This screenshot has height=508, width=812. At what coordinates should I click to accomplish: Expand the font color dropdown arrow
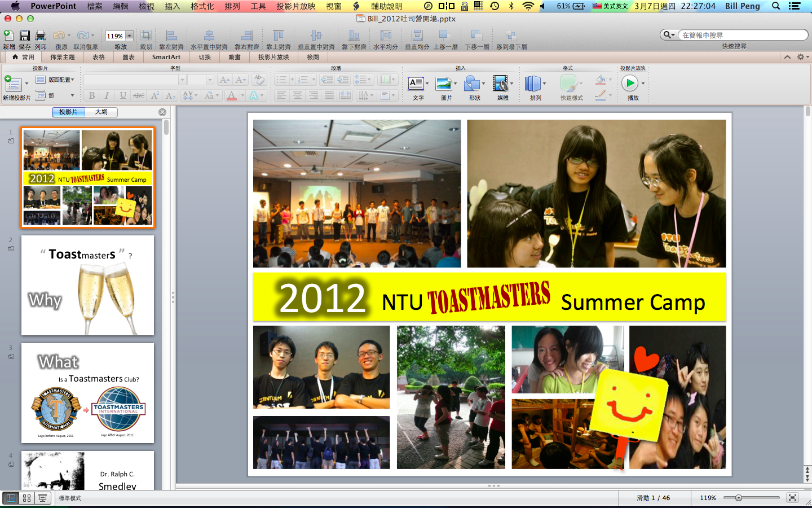point(242,95)
